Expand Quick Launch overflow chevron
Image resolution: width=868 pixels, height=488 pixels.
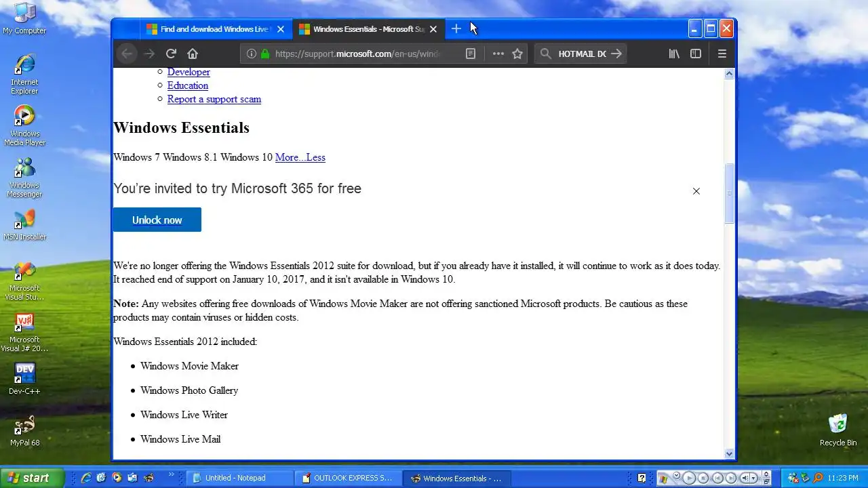[x=171, y=475]
